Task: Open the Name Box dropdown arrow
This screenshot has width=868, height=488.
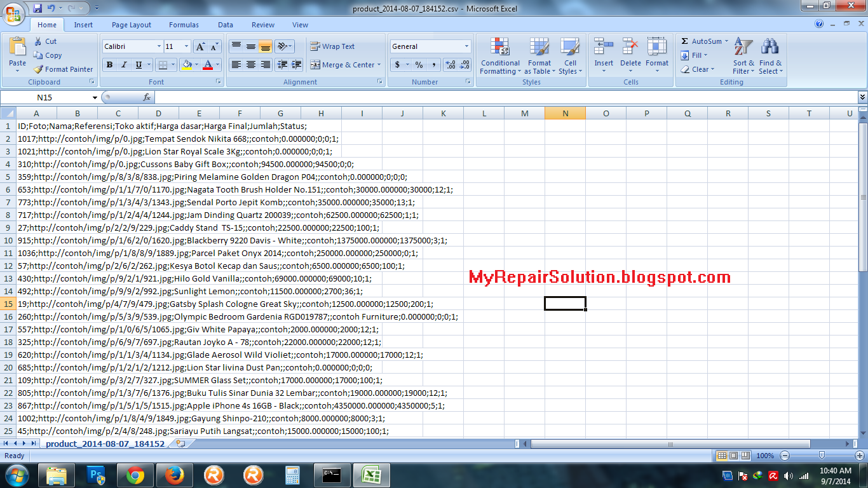Action: tap(95, 97)
